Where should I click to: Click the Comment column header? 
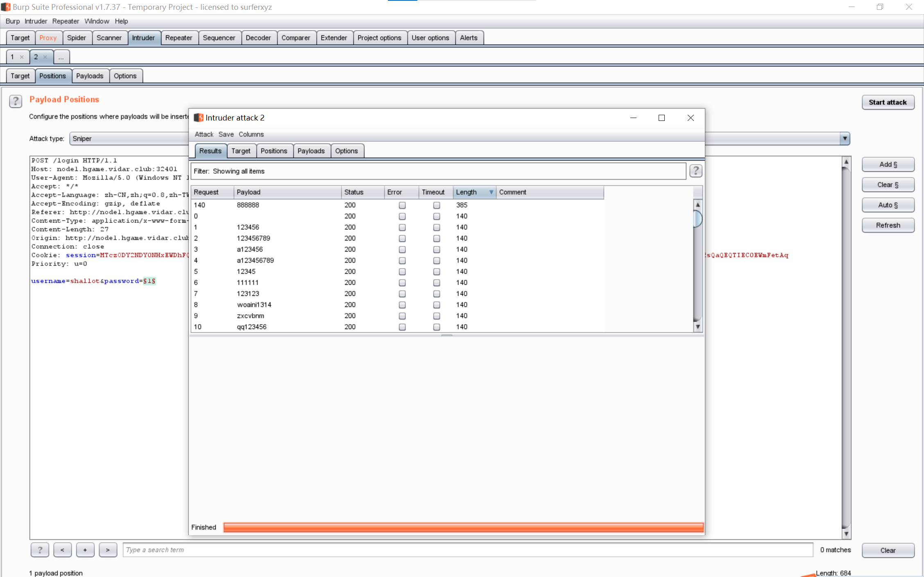click(550, 192)
